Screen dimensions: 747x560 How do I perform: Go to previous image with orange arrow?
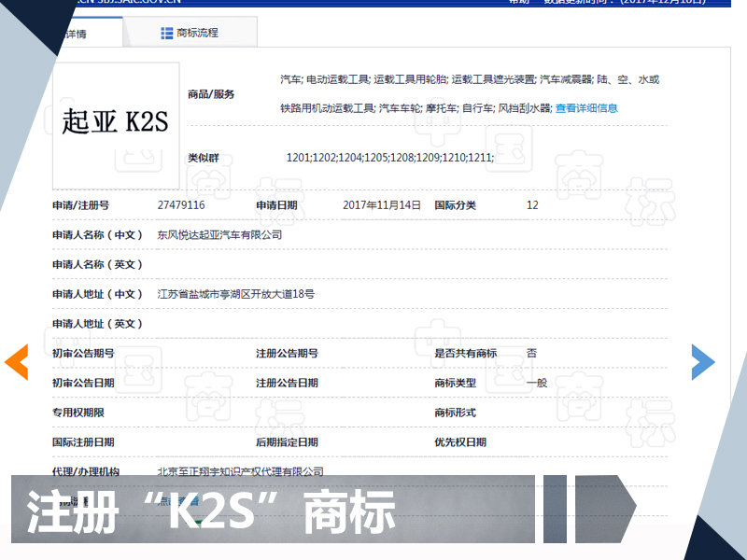[17, 362]
